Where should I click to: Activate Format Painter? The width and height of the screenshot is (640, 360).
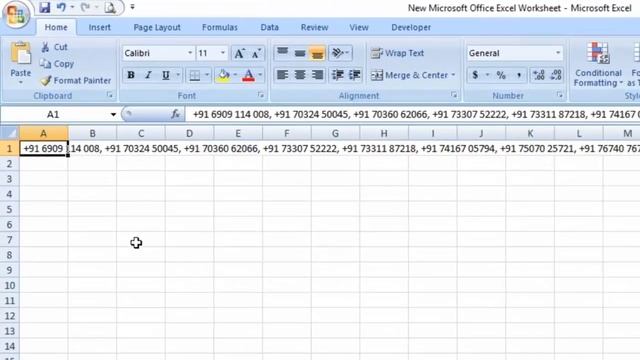tap(76, 80)
